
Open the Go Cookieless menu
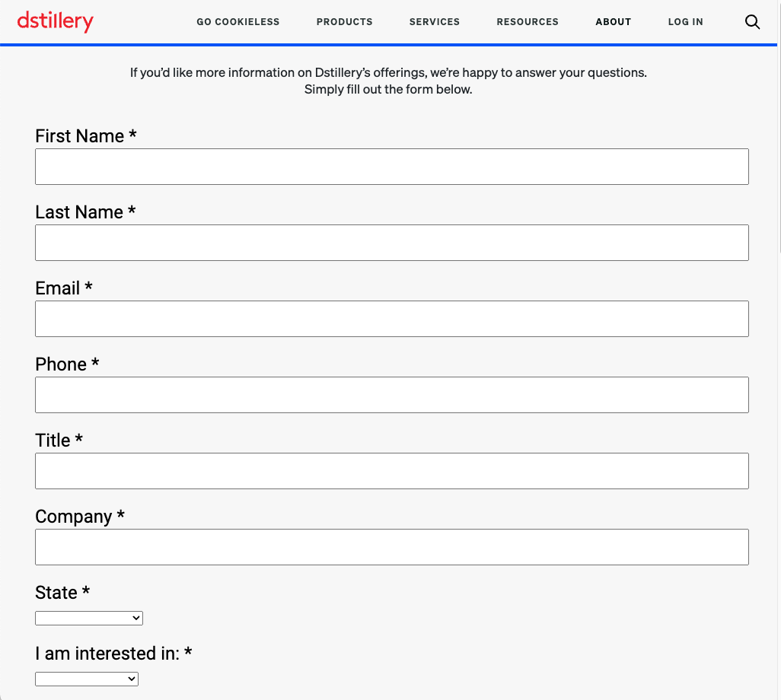[237, 22]
